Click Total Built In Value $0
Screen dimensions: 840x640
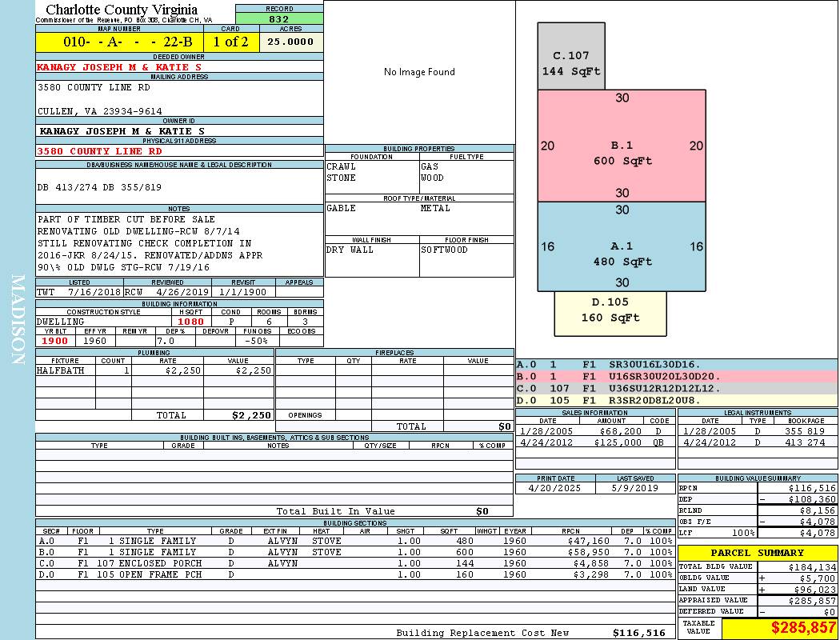(x=482, y=511)
